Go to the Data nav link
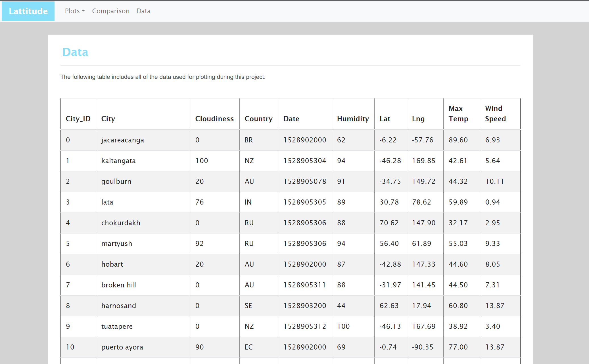589x364 pixels. (143, 11)
